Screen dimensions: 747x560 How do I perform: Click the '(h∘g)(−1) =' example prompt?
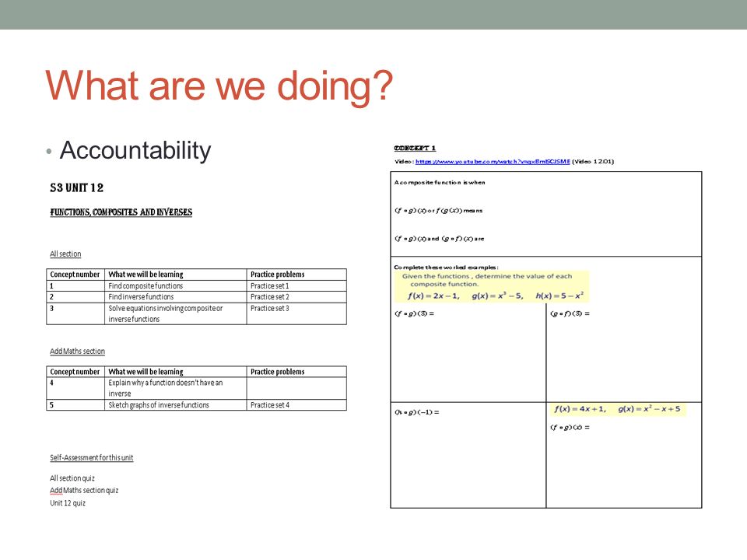(x=417, y=412)
